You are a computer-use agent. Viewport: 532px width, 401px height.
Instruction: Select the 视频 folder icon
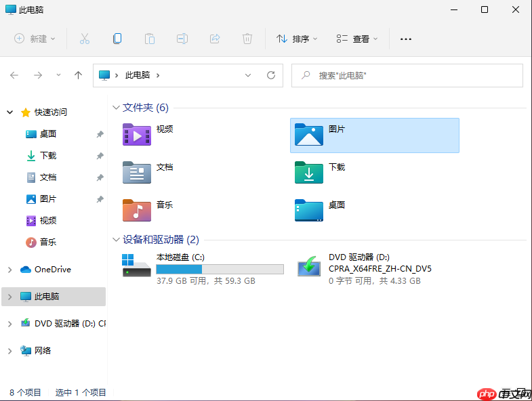tap(137, 135)
